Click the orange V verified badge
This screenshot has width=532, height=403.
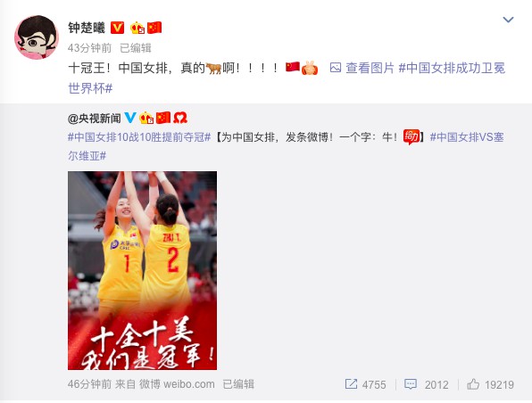(118, 28)
